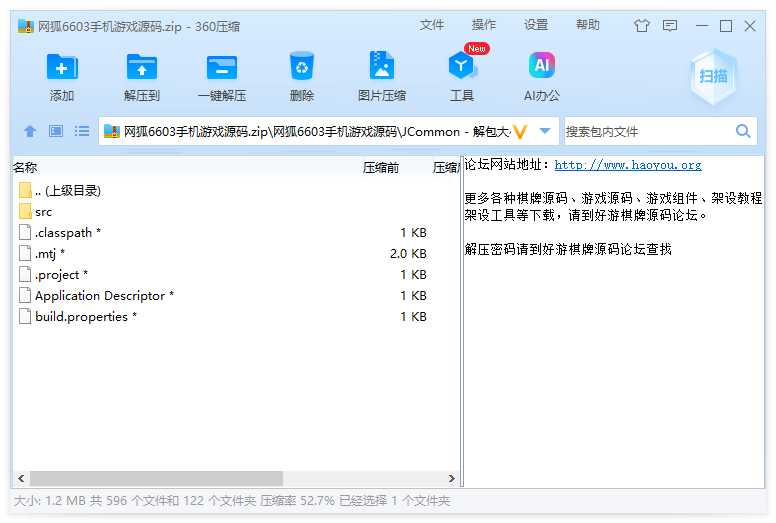Click the 扫描 scan hexagon button

[713, 77]
